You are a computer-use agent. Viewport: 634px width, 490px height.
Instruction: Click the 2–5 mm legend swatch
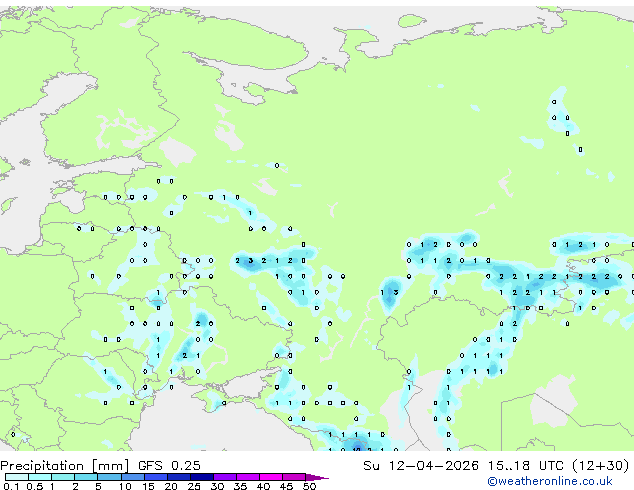[86, 477]
